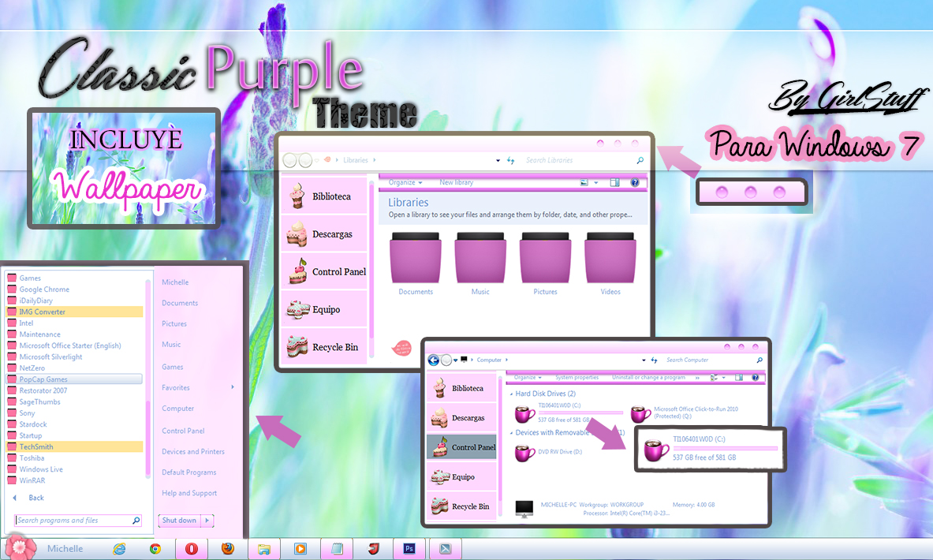933x560 pixels.
Task: Open Google Chrome from the taskbar
Action: coord(155,548)
